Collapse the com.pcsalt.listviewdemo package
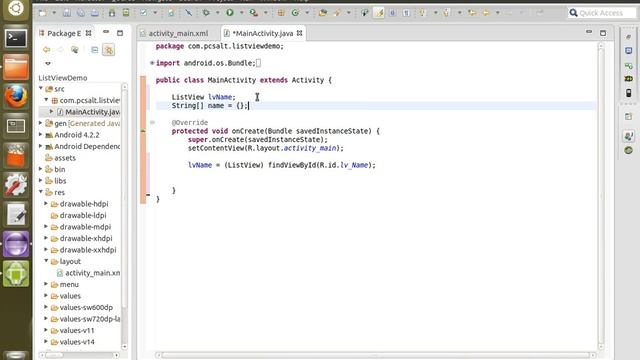Image resolution: width=640 pixels, height=360 pixels. pyautogui.click(x=46, y=100)
